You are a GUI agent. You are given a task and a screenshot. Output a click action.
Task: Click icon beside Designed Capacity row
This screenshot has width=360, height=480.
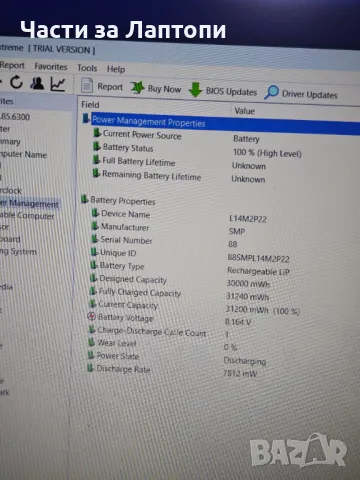tap(93, 278)
